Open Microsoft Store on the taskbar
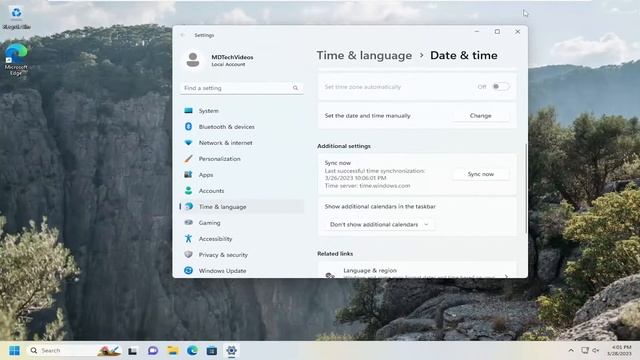640x360 pixels. [x=212, y=351]
